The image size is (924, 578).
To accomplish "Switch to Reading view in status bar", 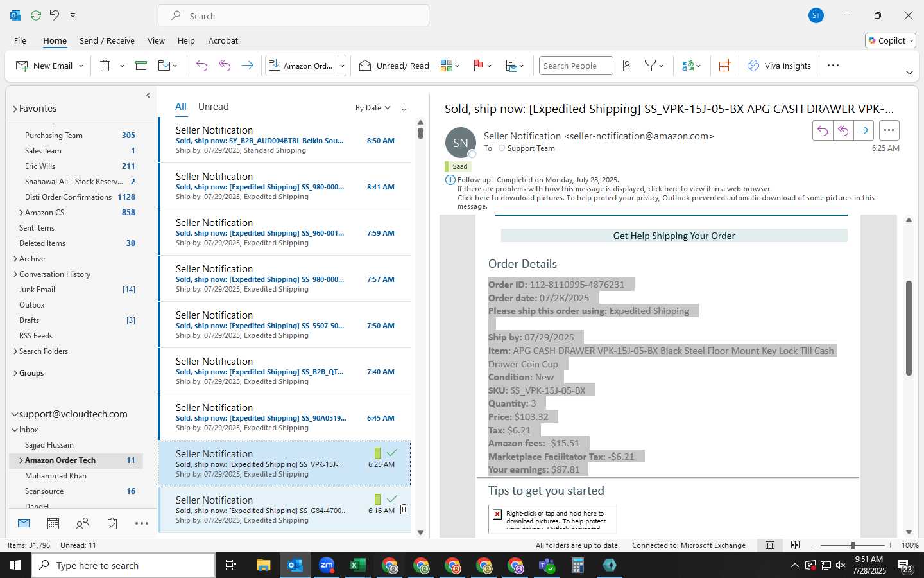I will (x=795, y=545).
